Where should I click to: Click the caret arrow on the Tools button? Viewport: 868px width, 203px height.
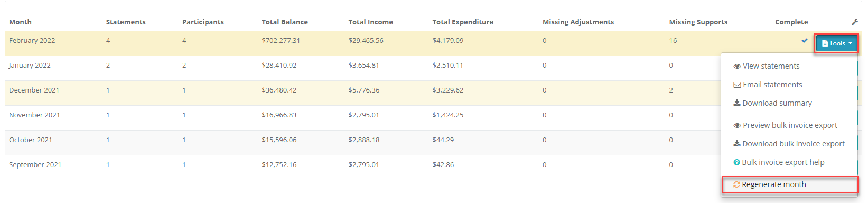click(850, 43)
